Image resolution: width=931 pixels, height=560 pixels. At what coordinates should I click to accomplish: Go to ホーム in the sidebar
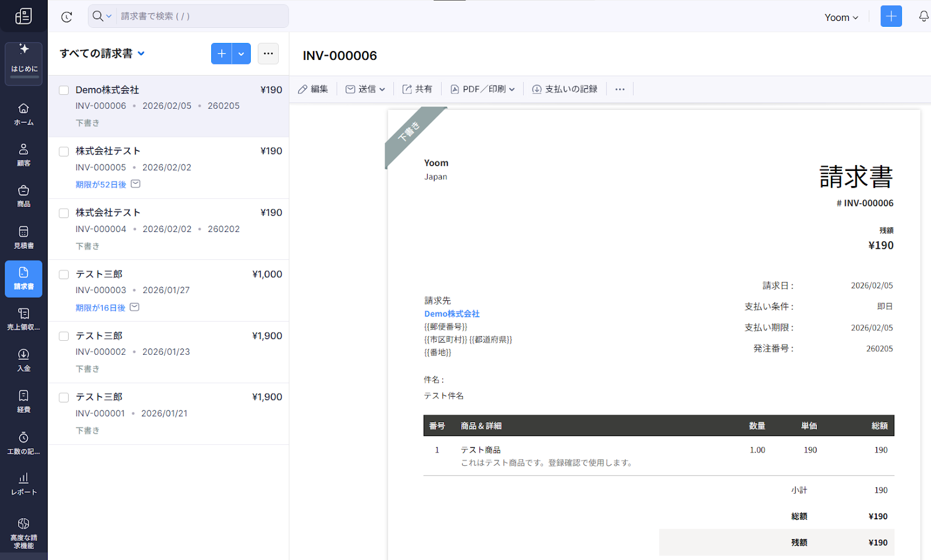[x=24, y=114]
